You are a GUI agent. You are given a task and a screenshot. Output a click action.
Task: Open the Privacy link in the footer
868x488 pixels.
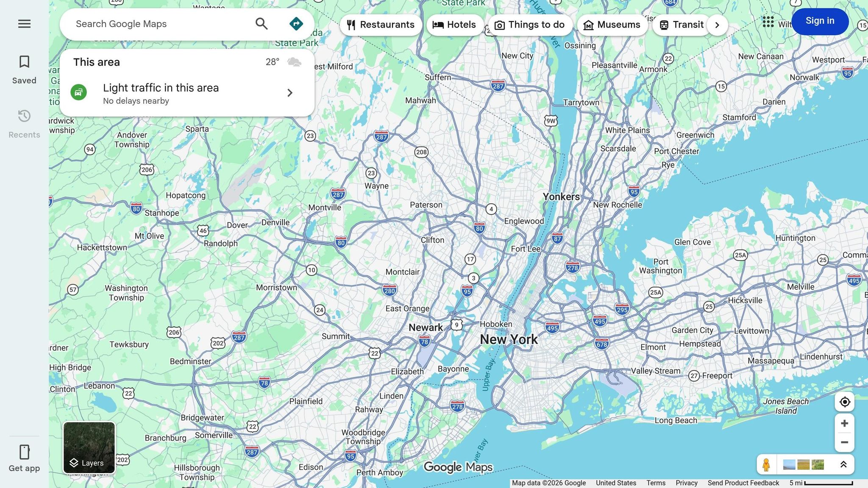coord(687,483)
